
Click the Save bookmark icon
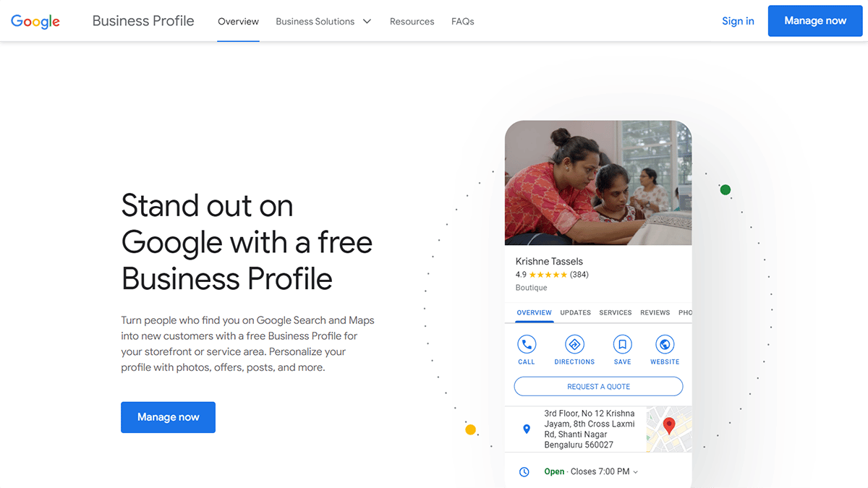click(x=622, y=344)
